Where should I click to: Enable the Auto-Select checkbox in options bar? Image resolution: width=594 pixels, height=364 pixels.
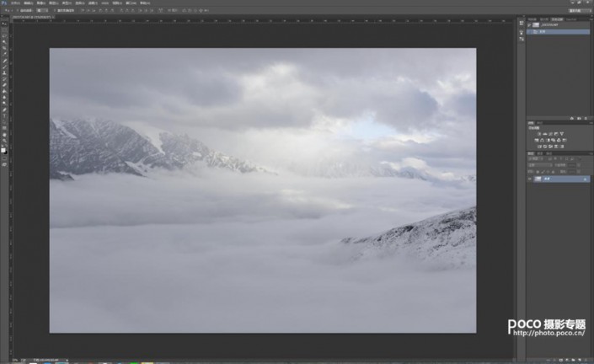click(23, 10)
